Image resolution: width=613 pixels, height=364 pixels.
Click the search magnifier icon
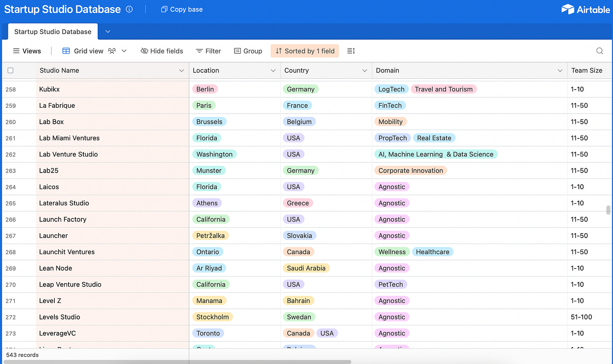[600, 51]
